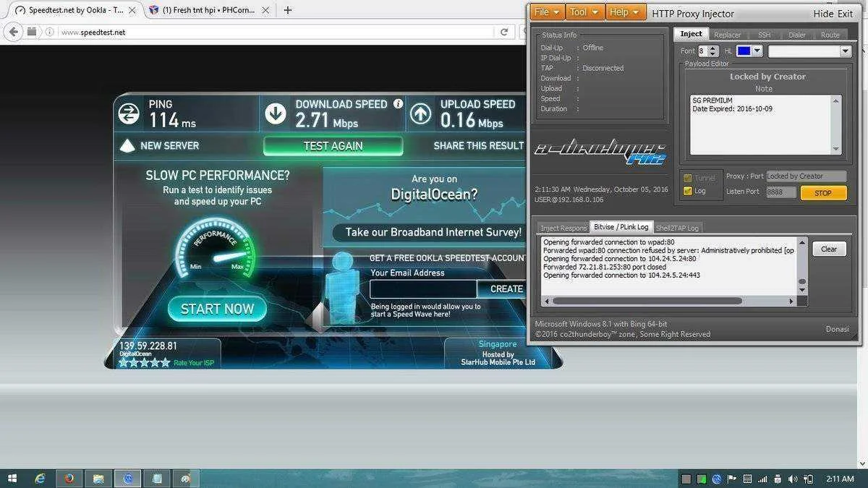
Task: Click SHARE THIS RESULT link
Action: click(x=479, y=145)
